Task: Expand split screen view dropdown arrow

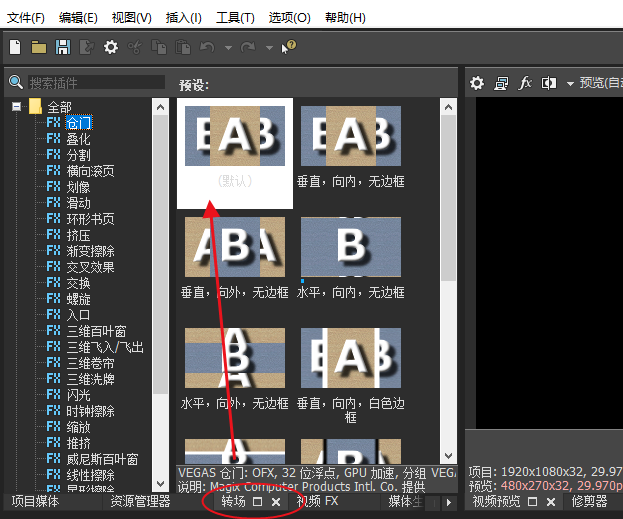Action: (x=570, y=83)
